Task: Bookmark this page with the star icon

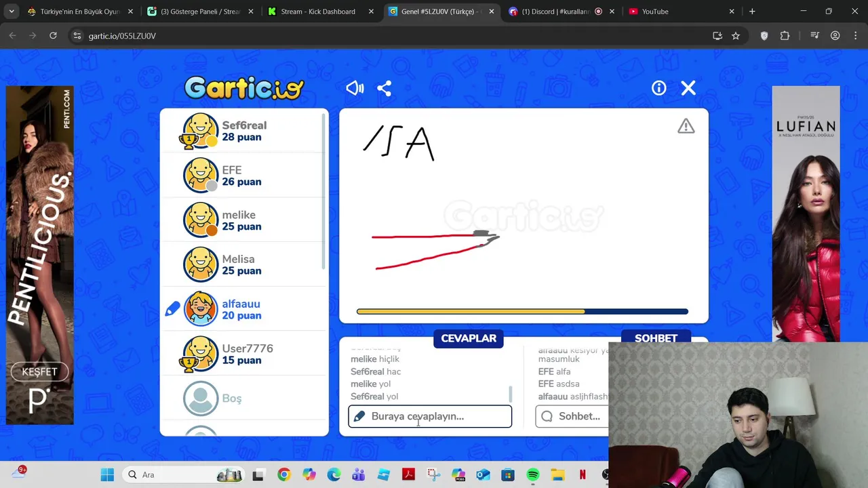Action: [736, 36]
